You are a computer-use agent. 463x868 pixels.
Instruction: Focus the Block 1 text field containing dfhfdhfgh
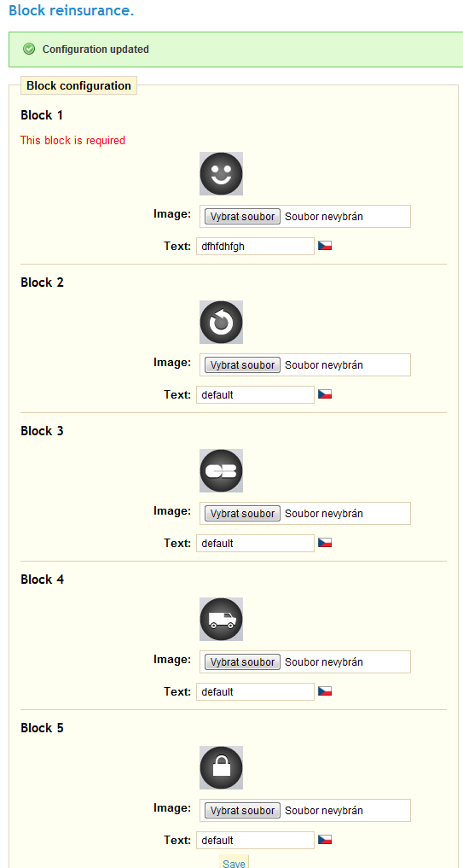[x=255, y=247]
